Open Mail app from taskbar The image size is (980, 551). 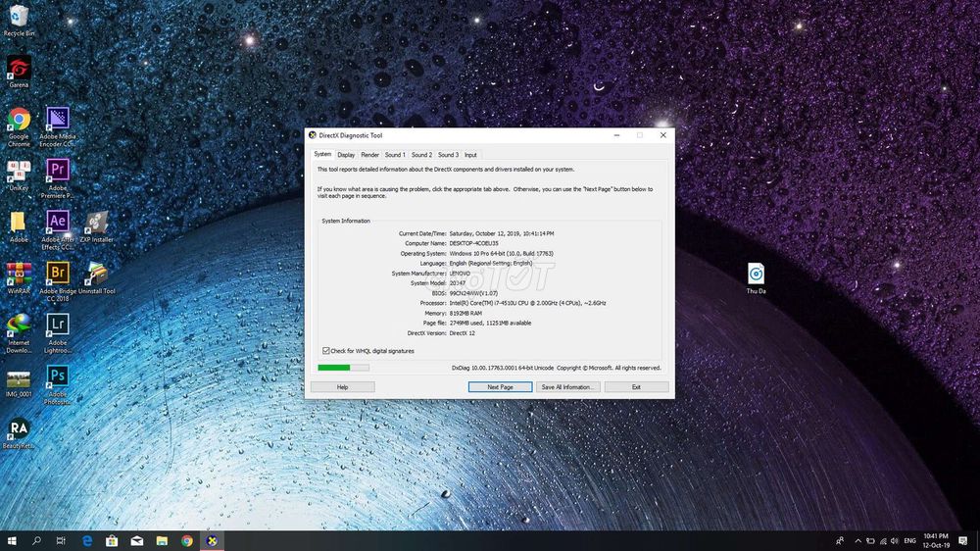point(137,541)
